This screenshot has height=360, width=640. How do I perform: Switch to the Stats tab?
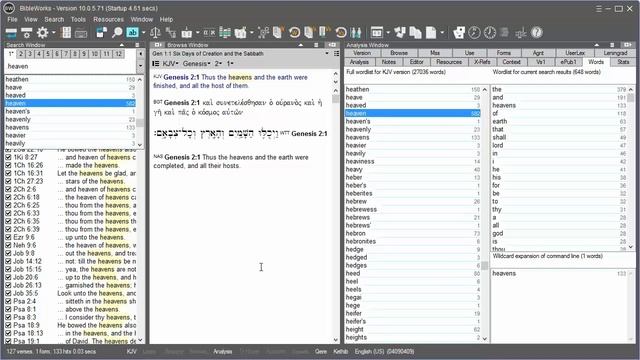pos(623,62)
